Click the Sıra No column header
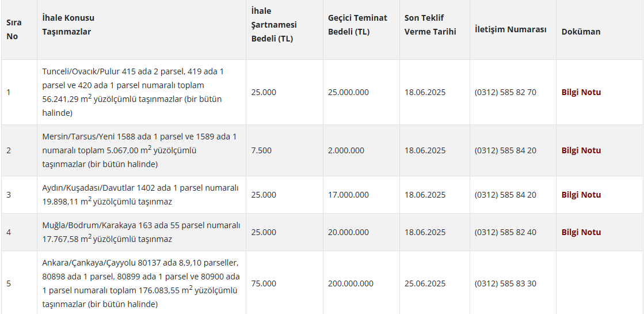Viewport: 644px width, 314px height. [x=14, y=29]
